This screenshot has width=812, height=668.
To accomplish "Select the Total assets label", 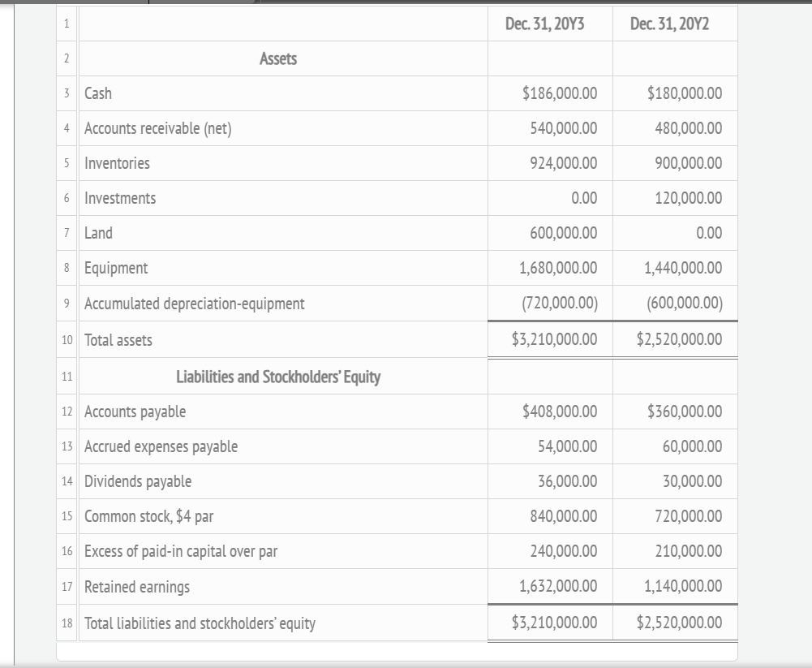I will point(118,340).
